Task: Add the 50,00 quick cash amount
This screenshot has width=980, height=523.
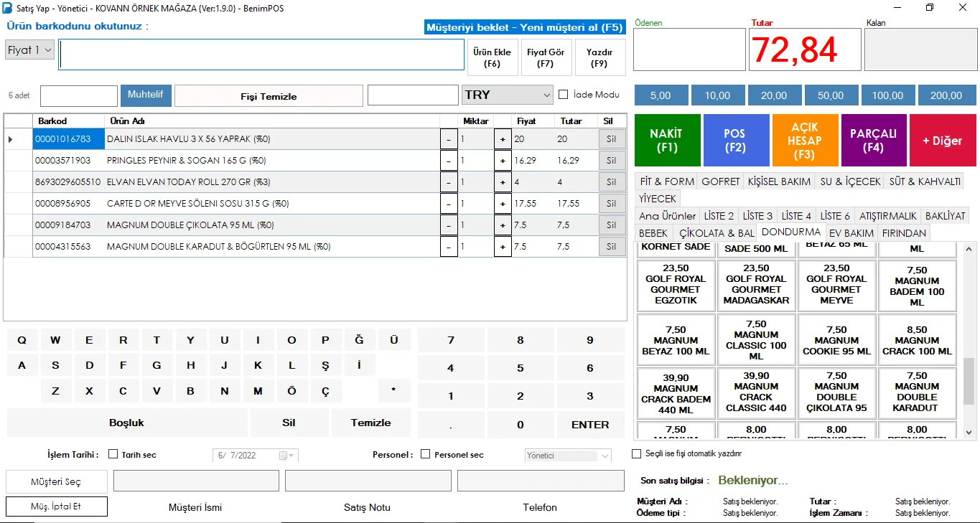Action: pyautogui.click(x=831, y=95)
